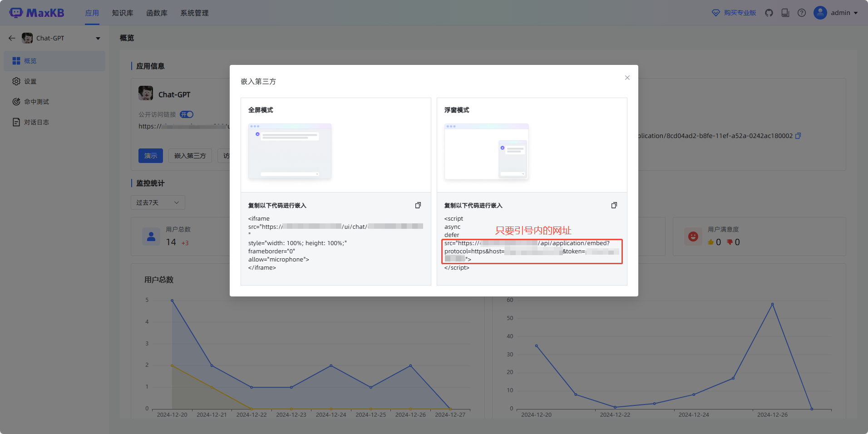The image size is (868, 434).
Task: Expand the Chat-GPT application switcher dropdown
Action: [98, 39]
